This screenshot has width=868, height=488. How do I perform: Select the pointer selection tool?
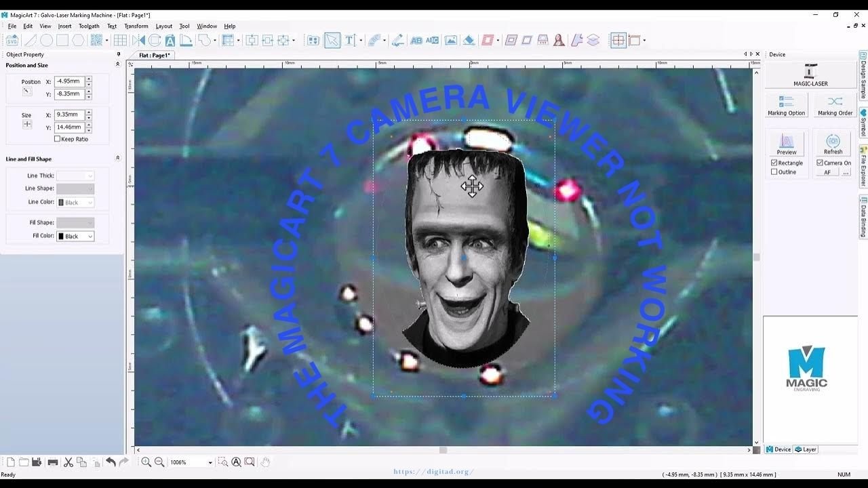[332, 41]
